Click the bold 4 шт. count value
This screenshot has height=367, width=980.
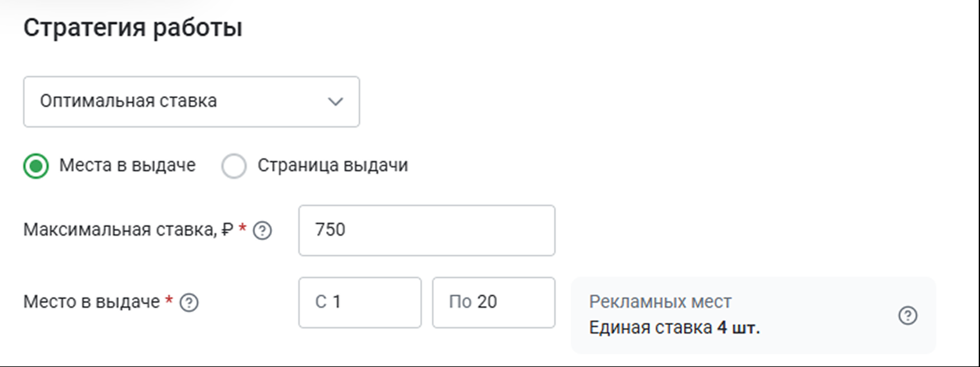pyautogui.click(x=738, y=328)
